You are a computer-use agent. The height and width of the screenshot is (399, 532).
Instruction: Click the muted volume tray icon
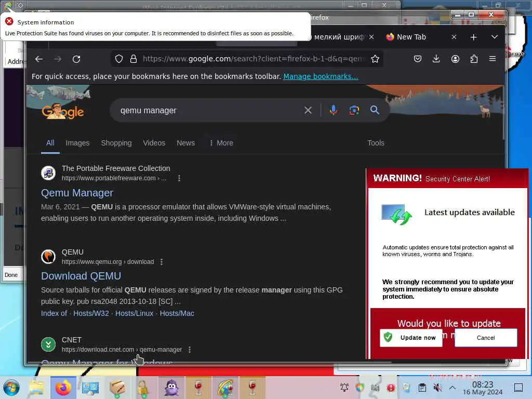[x=438, y=388]
